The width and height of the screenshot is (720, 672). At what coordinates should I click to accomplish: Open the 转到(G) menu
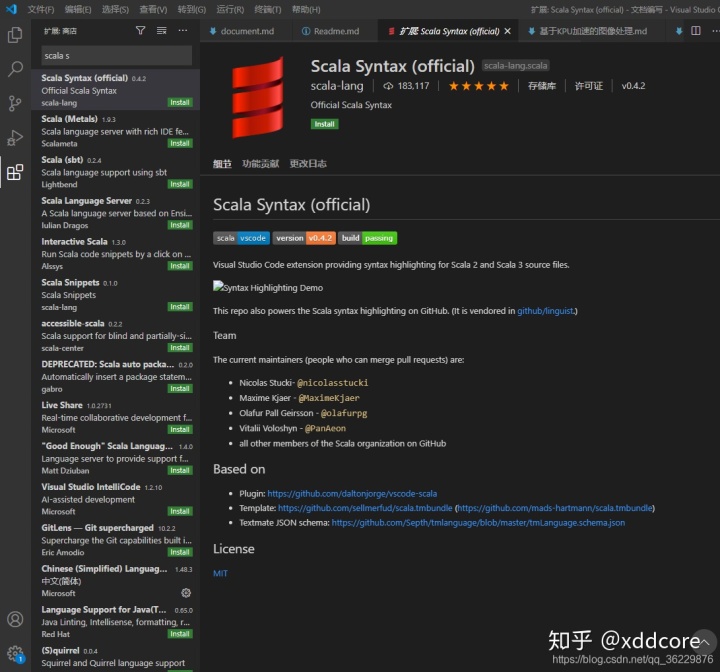[191, 9]
